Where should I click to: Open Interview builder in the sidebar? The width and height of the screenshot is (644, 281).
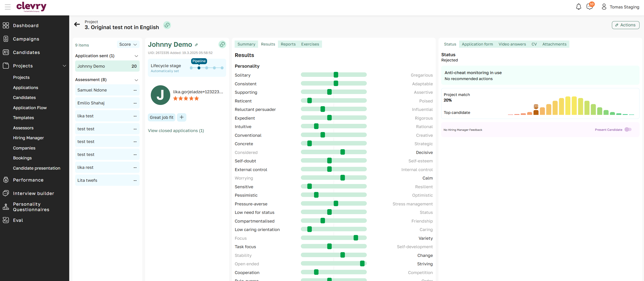click(x=34, y=193)
